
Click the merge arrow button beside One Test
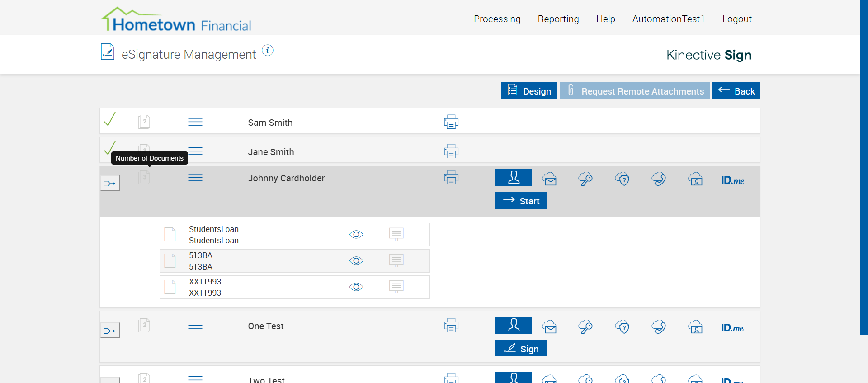point(110,331)
